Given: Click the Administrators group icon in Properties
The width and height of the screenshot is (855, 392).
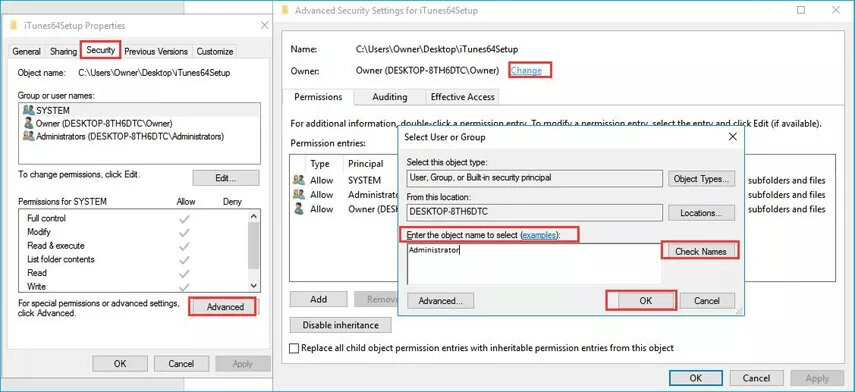Looking at the screenshot, I should click(x=28, y=136).
